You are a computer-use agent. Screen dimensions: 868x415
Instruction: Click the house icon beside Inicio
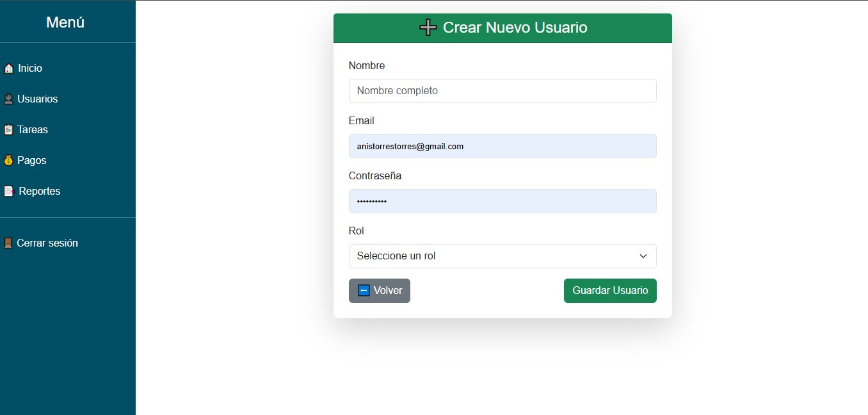click(x=8, y=69)
